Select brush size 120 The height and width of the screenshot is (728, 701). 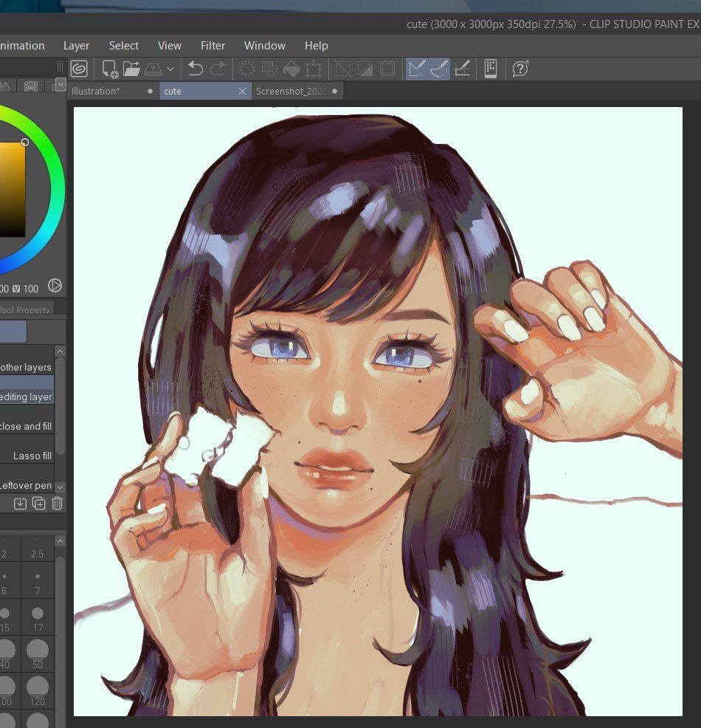(x=38, y=692)
